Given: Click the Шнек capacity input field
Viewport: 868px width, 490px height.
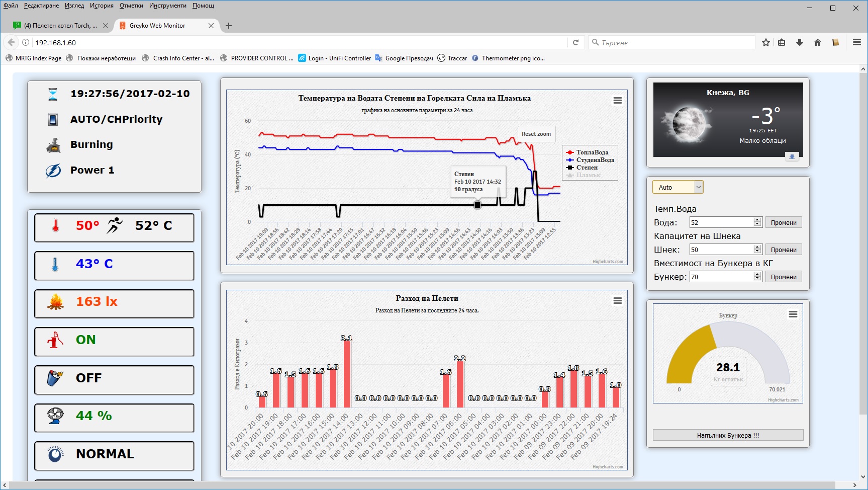Looking at the screenshot, I should (x=721, y=250).
